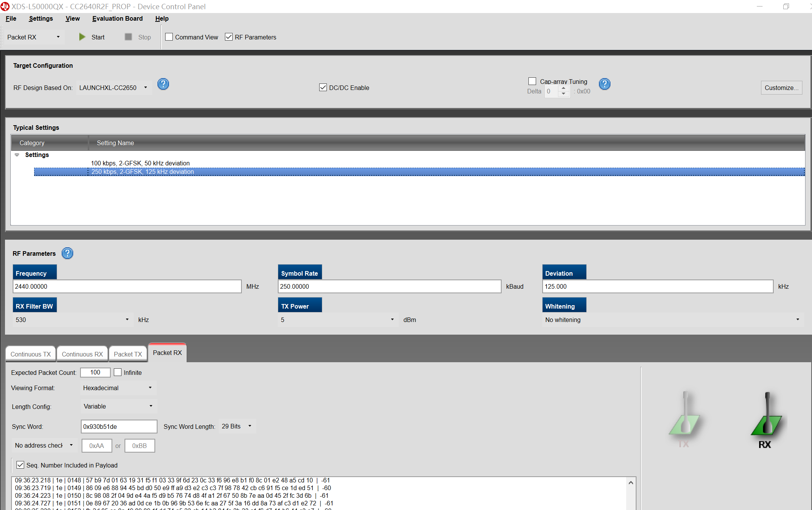Increment the Delta spinner up arrow
Viewport: 812px width, 510px height.
pos(563,88)
